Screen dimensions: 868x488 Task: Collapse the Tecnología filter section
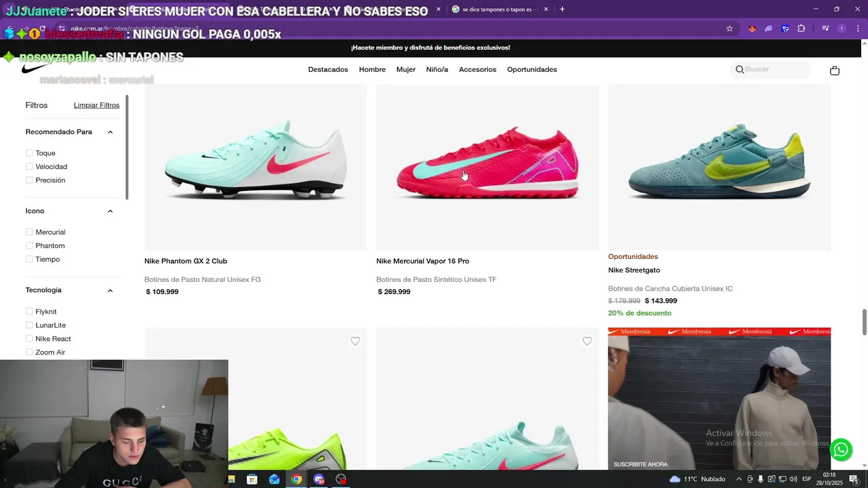click(x=110, y=291)
